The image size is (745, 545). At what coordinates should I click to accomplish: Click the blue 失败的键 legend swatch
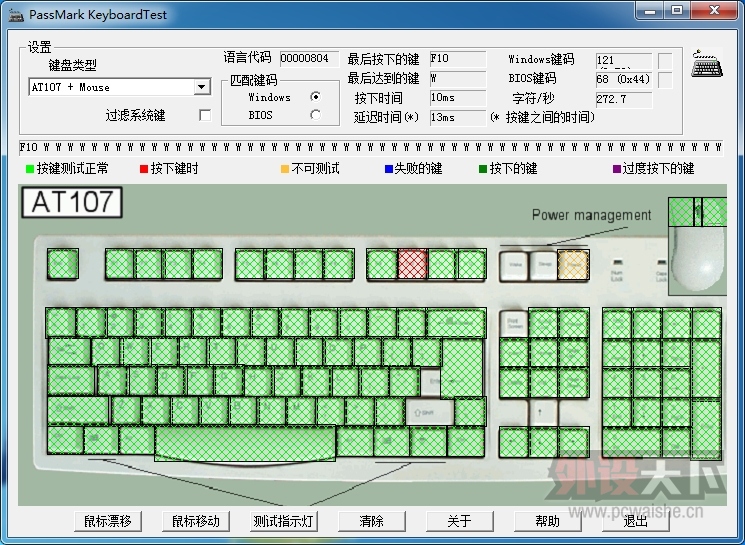point(389,169)
